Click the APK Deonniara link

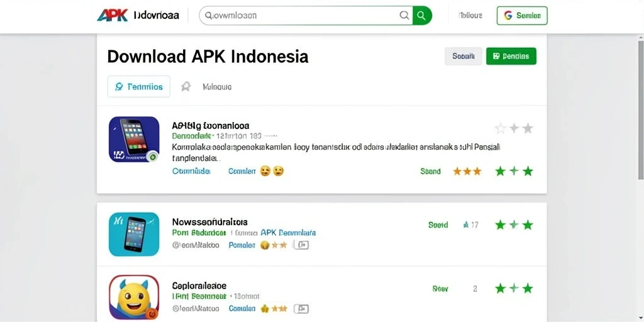click(x=288, y=233)
